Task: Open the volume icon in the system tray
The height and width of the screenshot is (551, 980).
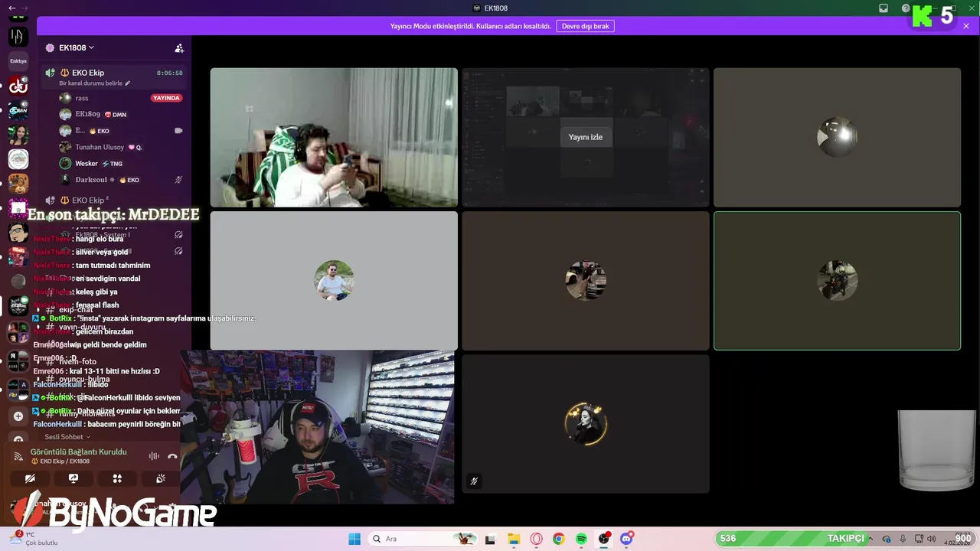Action: point(932,539)
